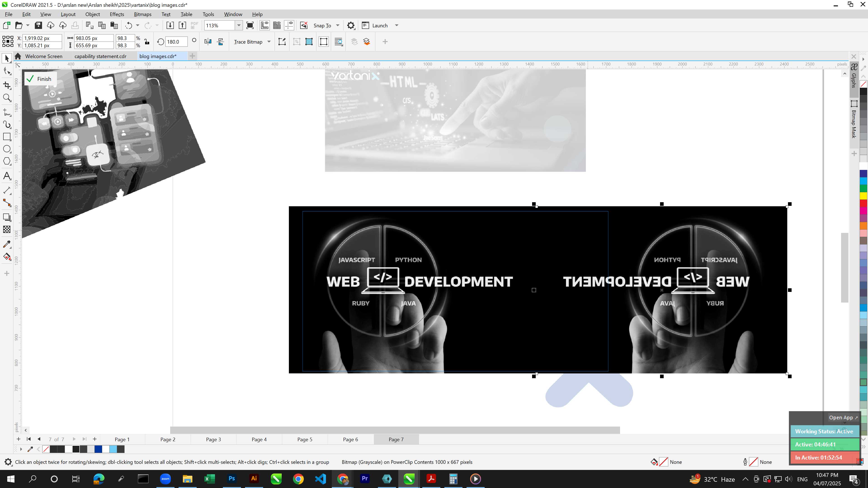Click the Open App button
Viewport: 868px width, 488px height.
pyautogui.click(x=843, y=418)
